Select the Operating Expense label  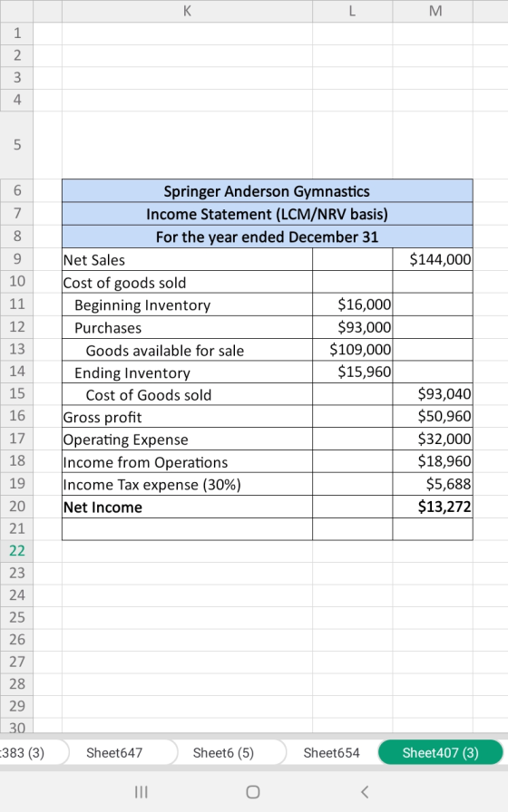[x=187, y=439]
